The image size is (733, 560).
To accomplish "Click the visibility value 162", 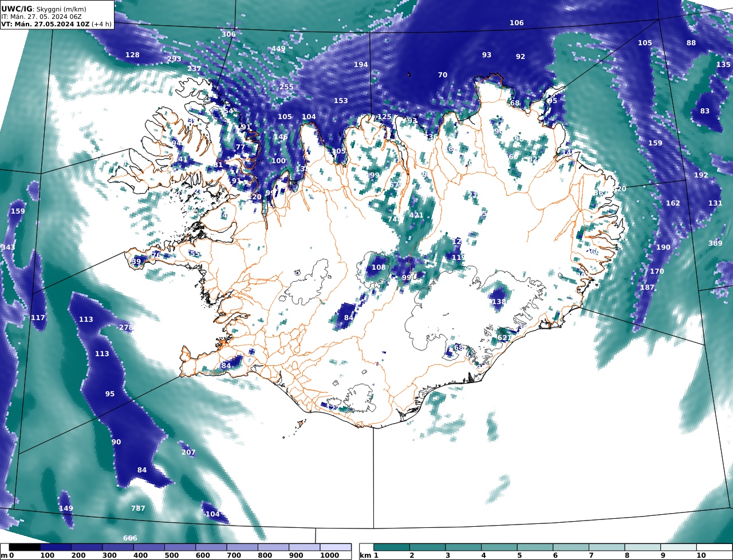I will coord(673,203).
